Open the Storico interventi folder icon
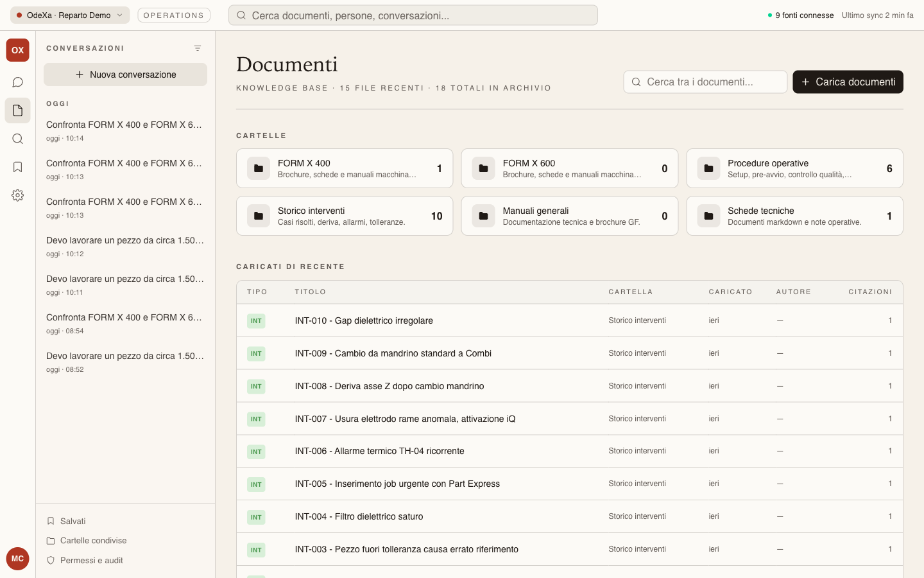Viewport: 924px width, 578px height. tap(259, 216)
